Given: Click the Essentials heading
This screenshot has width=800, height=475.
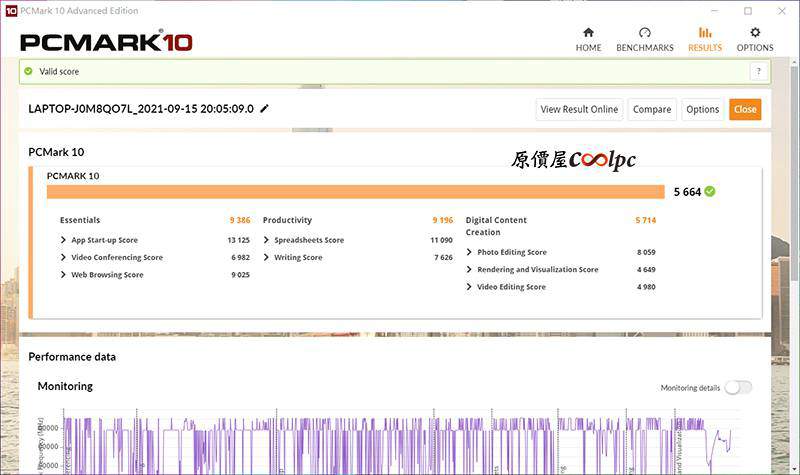Looking at the screenshot, I should point(80,220).
